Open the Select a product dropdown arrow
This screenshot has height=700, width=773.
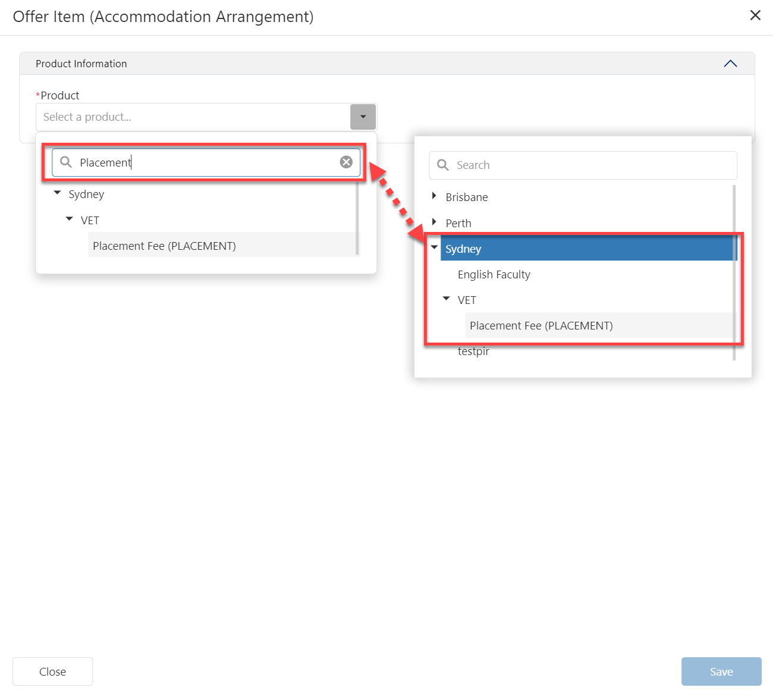point(363,117)
